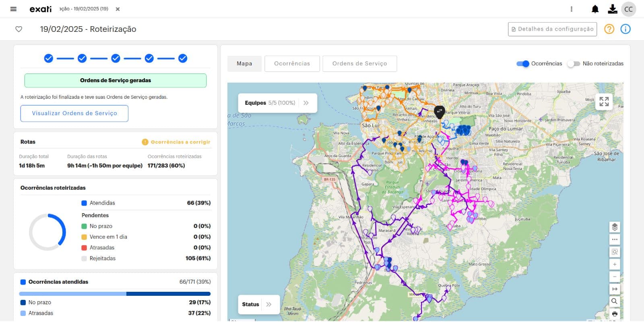
Task: Click the tab title 19/02/2025 (19)
Action: click(x=84, y=9)
